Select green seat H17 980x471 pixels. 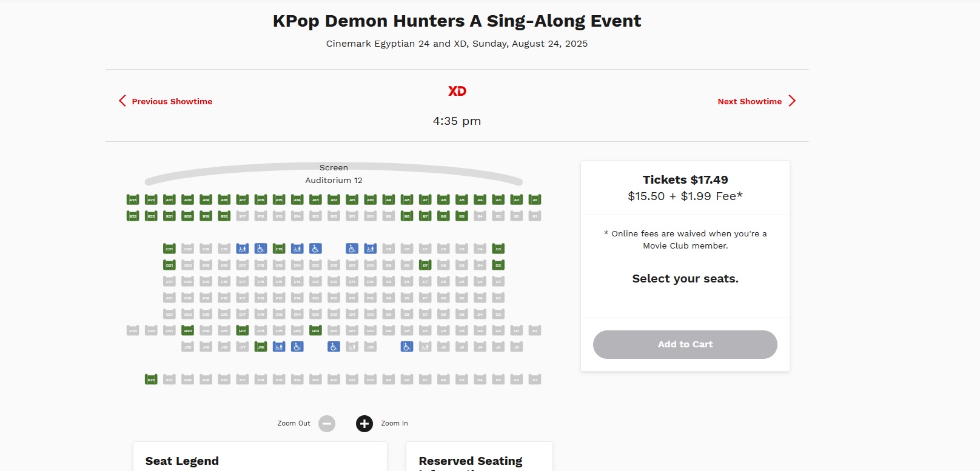(243, 330)
